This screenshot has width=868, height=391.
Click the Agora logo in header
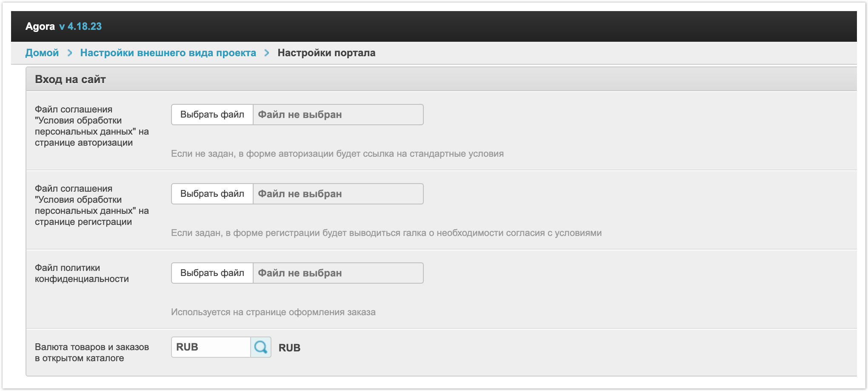40,26
